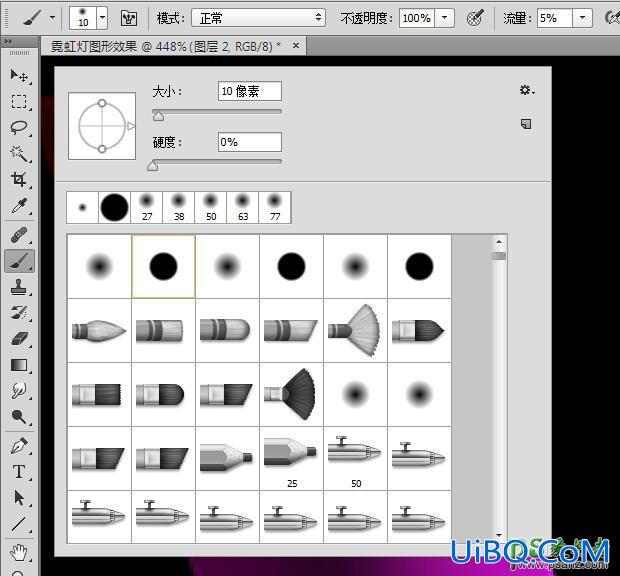Select the Pen tool

coord(19,446)
